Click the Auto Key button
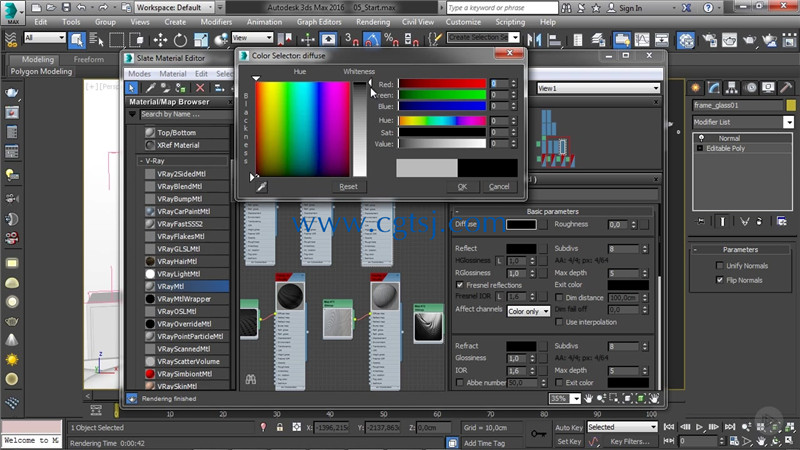 [569, 428]
